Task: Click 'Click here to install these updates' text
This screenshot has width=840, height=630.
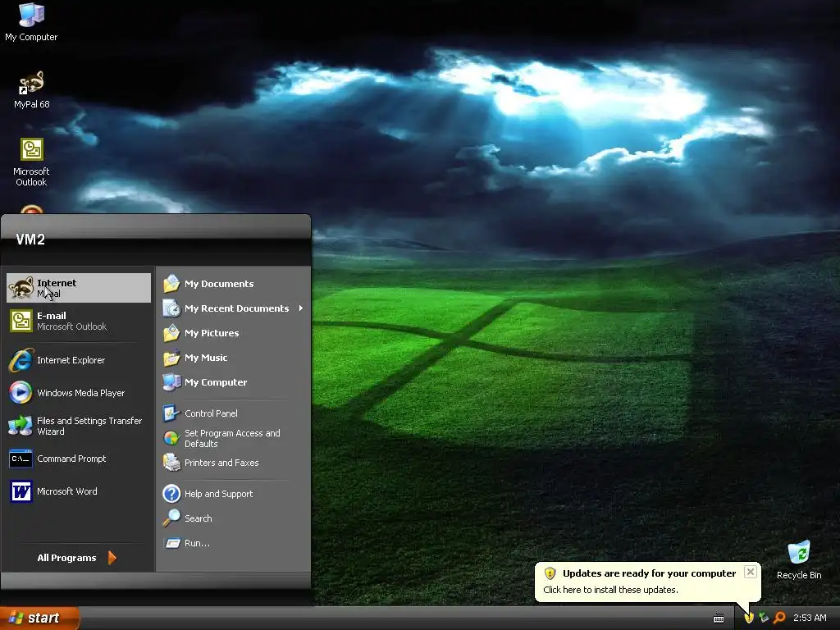Action: [610, 590]
